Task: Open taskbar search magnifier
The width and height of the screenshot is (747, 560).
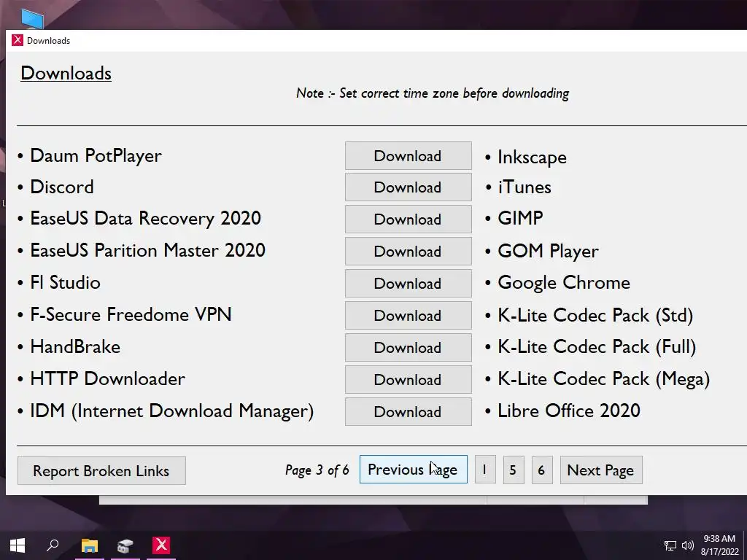Action: tap(53, 545)
